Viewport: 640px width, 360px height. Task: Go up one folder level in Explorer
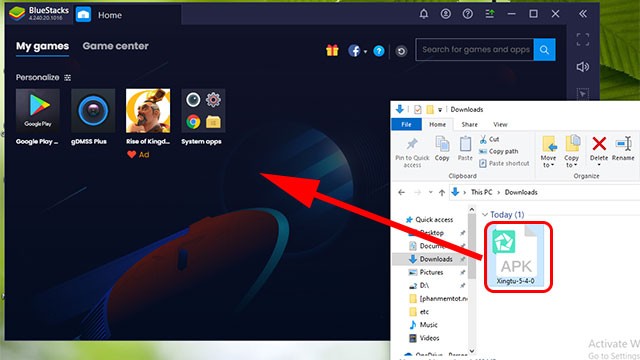point(442,193)
